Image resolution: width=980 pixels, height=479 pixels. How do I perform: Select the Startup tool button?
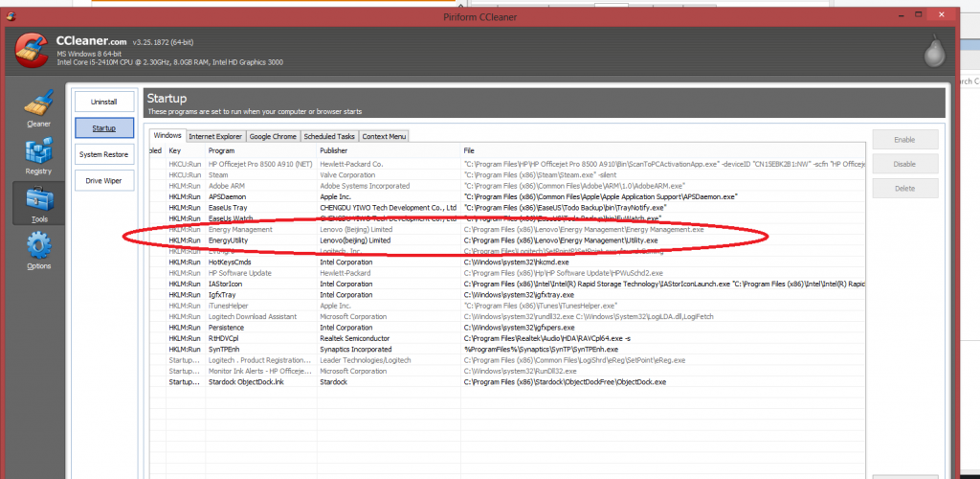[103, 127]
